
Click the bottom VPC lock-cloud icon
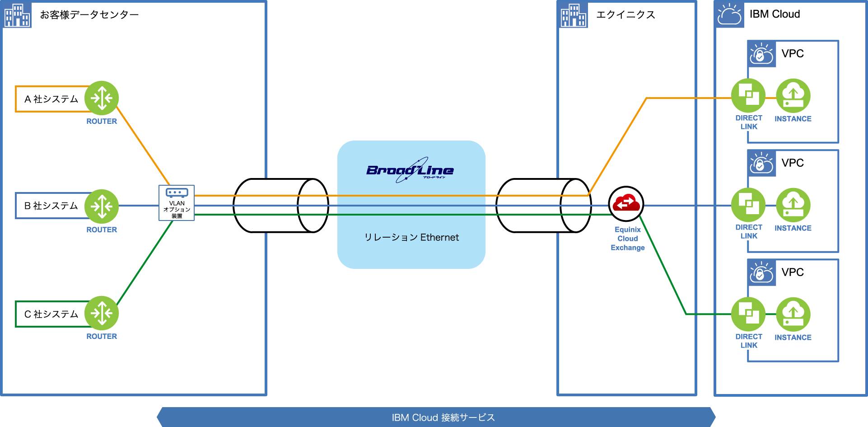click(x=762, y=273)
